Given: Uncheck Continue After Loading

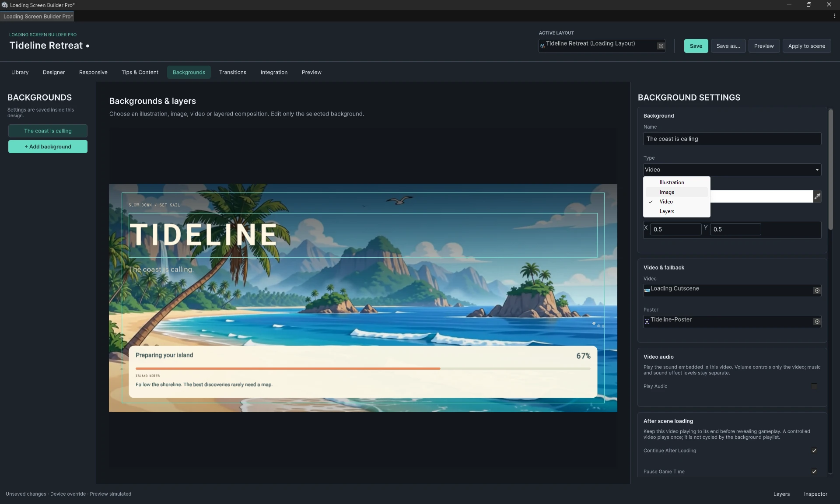Looking at the screenshot, I should [x=814, y=451].
